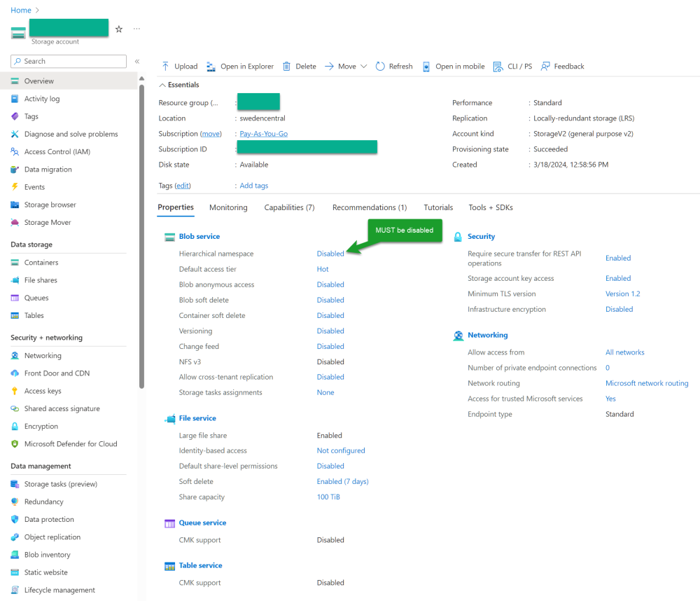Viewport: 700px width, 601px height.
Task: Select the Tools + SDKs tab
Action: (491, 207)
